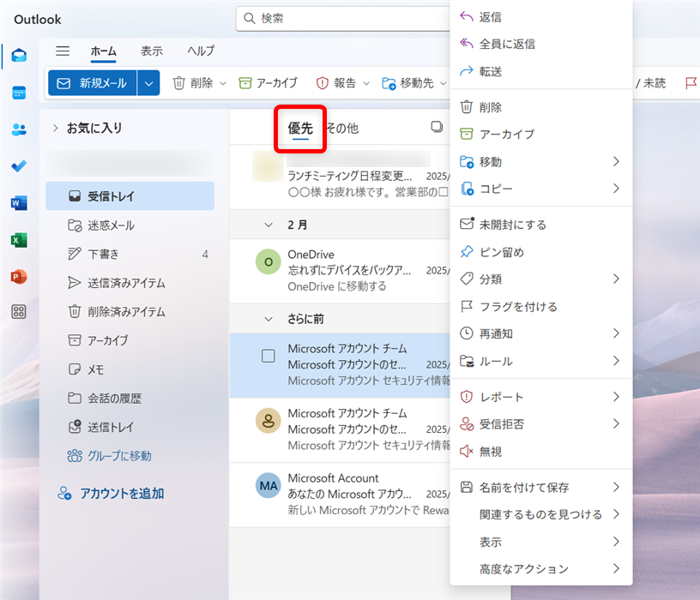
Task: Click the select-all messages icon
Action: 437,127
